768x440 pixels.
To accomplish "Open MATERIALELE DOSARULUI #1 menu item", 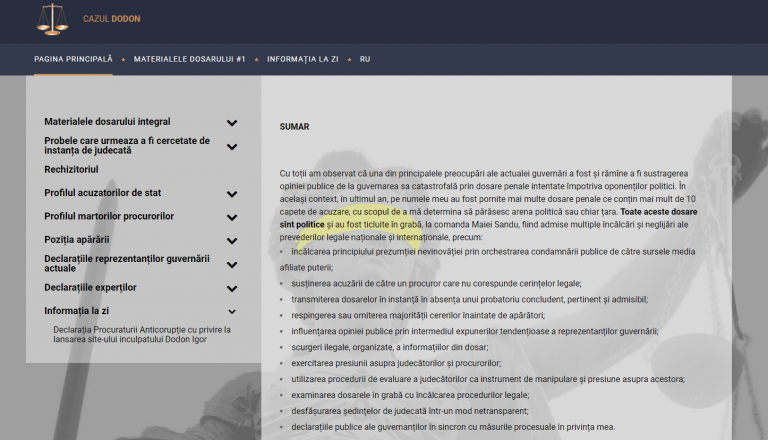I will point(189,59).
